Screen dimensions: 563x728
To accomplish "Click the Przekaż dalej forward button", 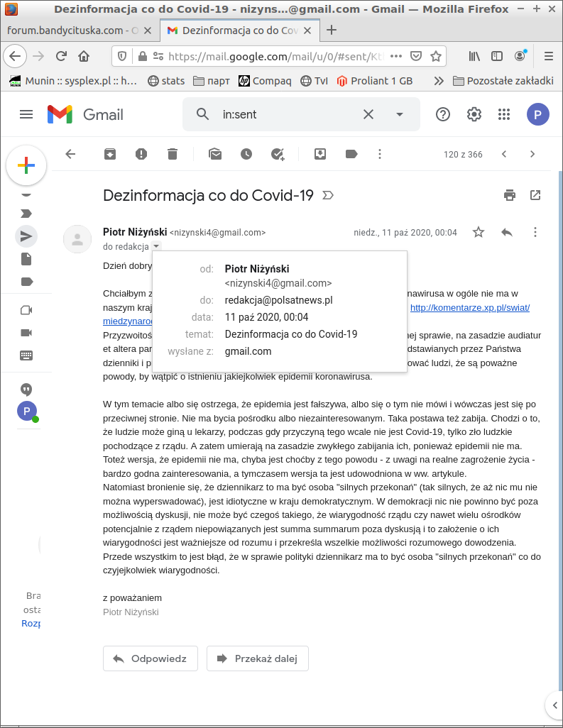I will [257, 658].
